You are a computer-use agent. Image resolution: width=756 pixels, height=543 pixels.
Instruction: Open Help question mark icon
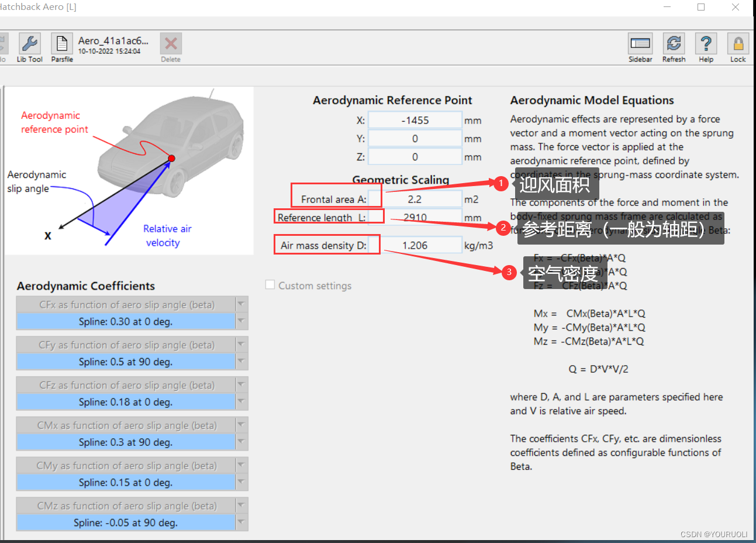(706, 44)
